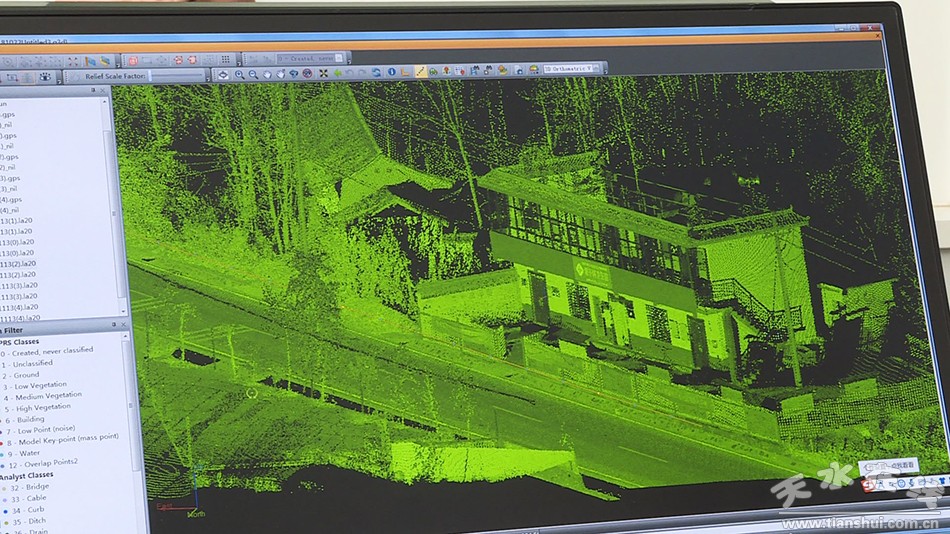
Task: Click the zoom to full extents icon
Action: 323,74
